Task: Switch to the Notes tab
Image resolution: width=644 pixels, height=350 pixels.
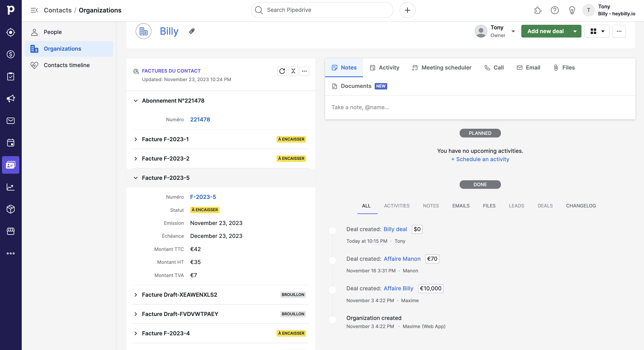Action: tap(344, 68)
